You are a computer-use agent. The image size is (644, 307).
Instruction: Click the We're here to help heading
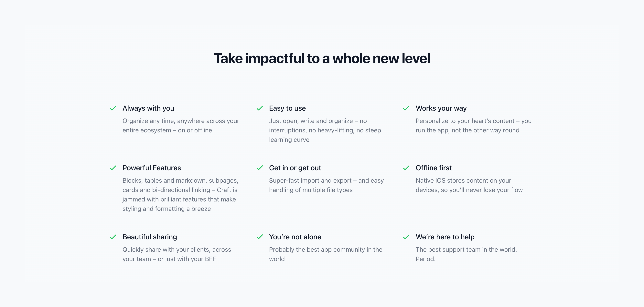[x=445, y=237]
